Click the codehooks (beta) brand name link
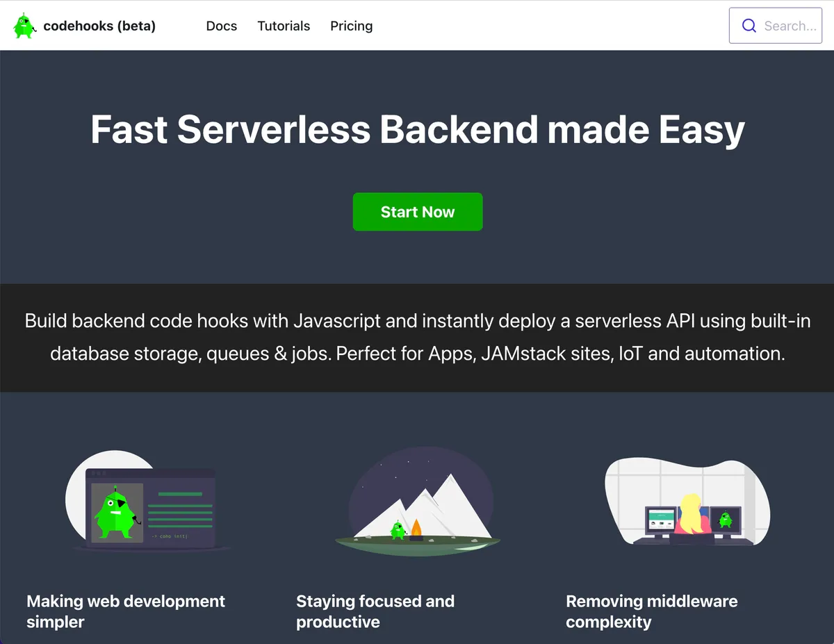 coord(99,26)
